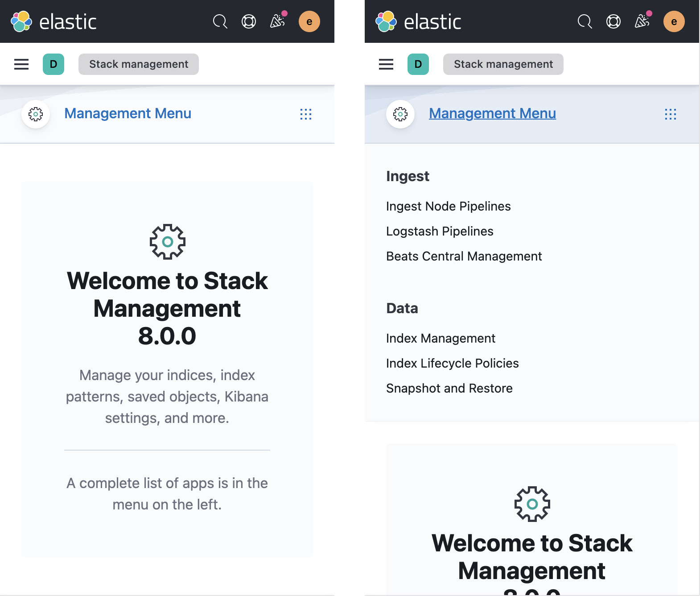Viewport: 700px width, 596px height.
Task: Collapse menu using grid dots icon, right panel
Action: [x=671, y=114]
